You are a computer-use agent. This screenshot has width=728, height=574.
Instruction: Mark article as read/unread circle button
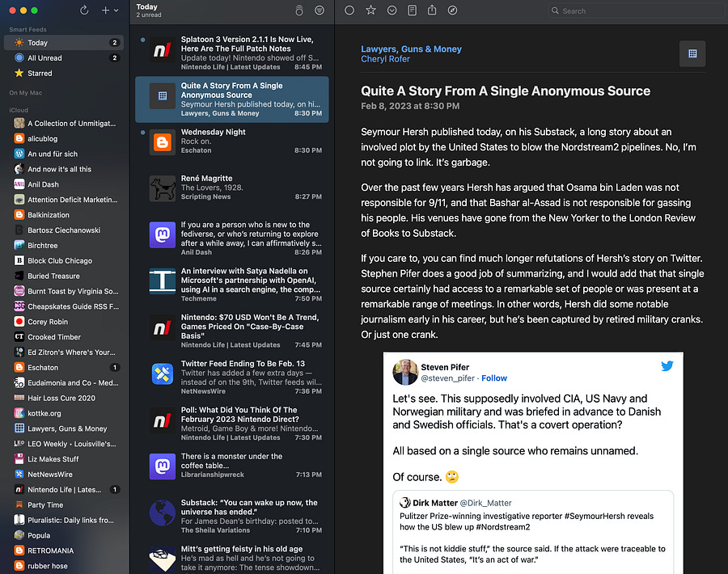tap(349, 11)
